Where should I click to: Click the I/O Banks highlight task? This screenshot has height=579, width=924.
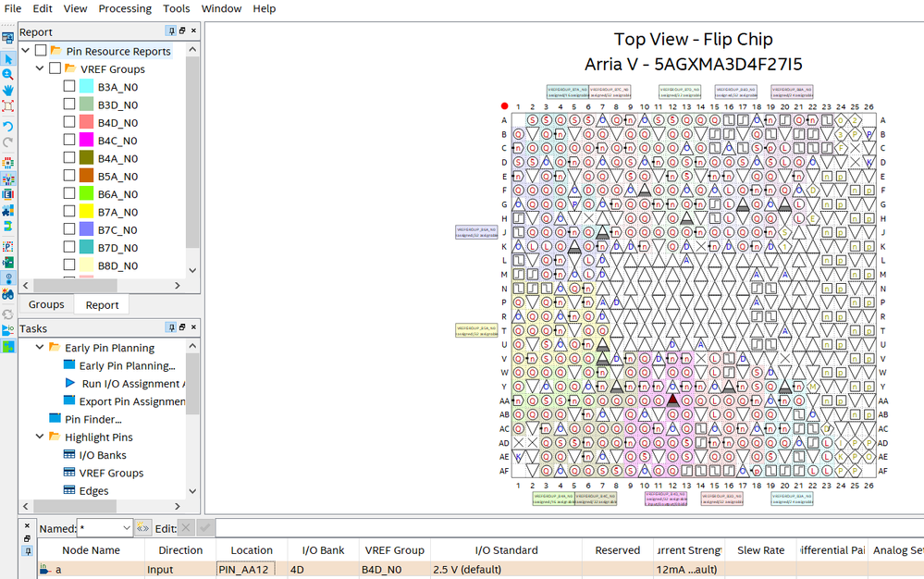(x=103, y=455)
